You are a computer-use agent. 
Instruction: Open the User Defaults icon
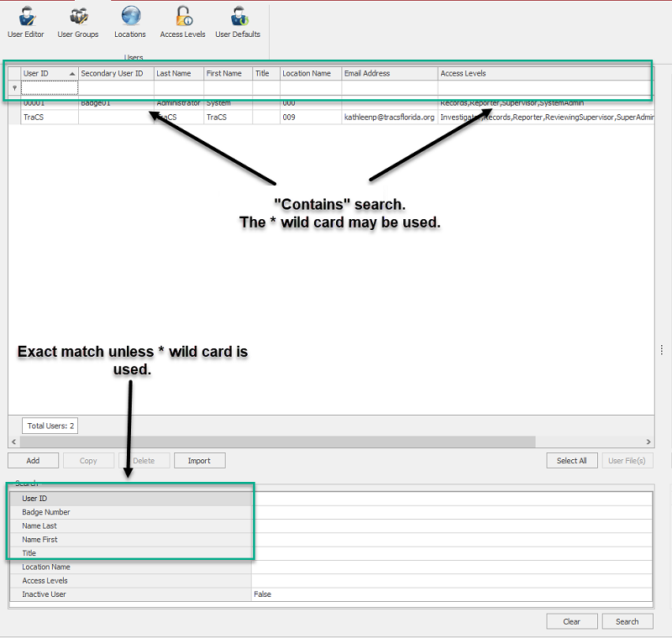coord(238,22)
